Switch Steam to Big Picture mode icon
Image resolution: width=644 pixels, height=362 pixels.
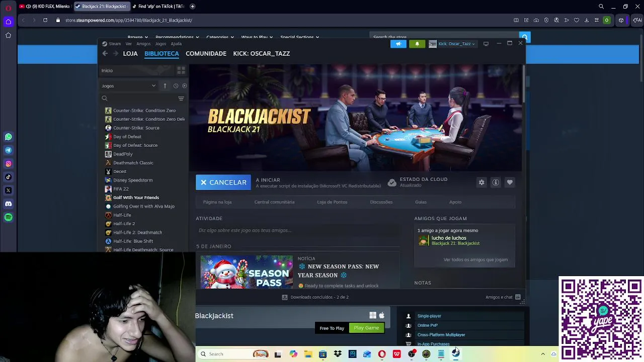click(x=486, y=44)
